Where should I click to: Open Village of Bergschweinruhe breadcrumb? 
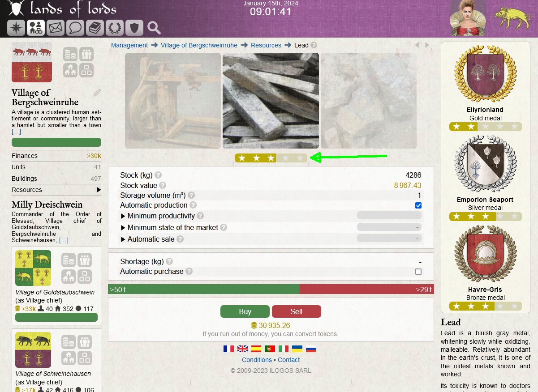(x=199, y=45)
